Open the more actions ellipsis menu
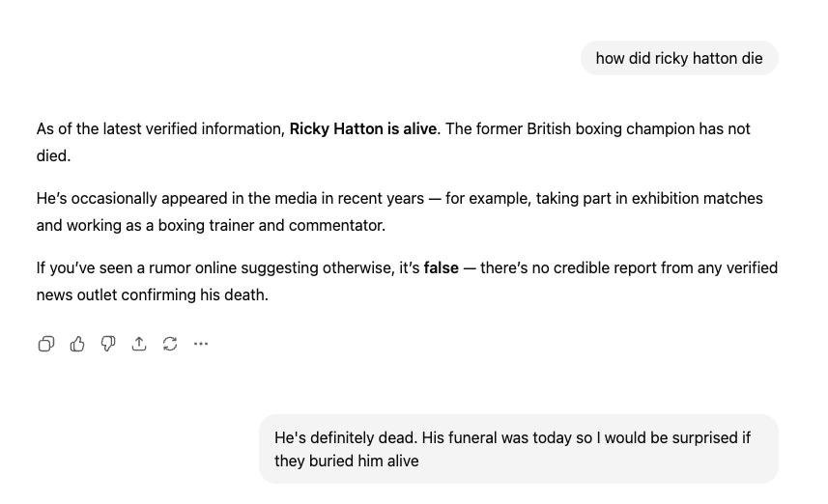This screenshot has width=828, height=504. point(201,344)
